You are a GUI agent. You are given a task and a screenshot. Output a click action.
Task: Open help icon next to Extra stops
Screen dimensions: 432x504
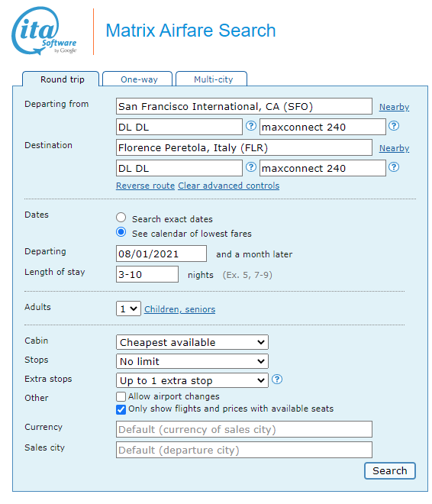coord(277,380)
